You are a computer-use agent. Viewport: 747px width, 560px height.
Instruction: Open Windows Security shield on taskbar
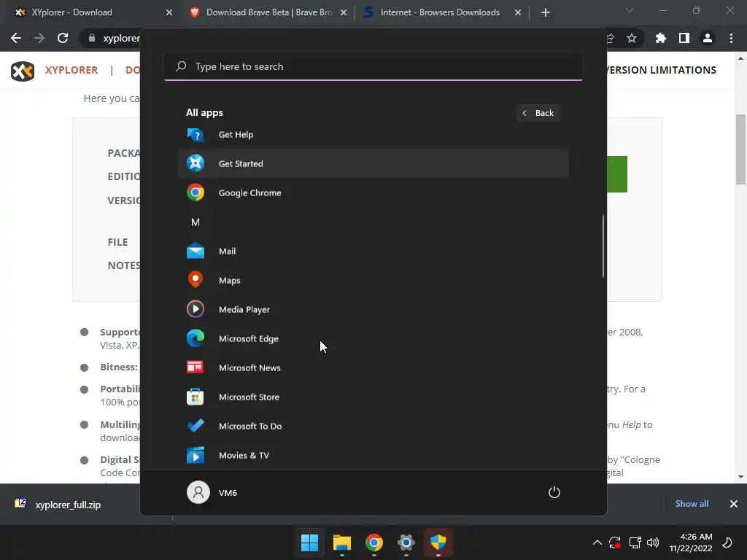[x=438, y=542]
